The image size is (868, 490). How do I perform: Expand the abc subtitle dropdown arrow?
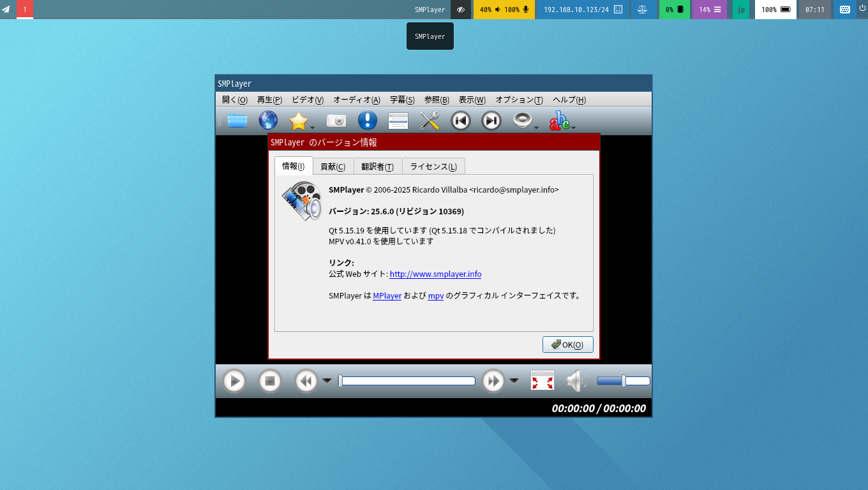click(x=574, y=128)
